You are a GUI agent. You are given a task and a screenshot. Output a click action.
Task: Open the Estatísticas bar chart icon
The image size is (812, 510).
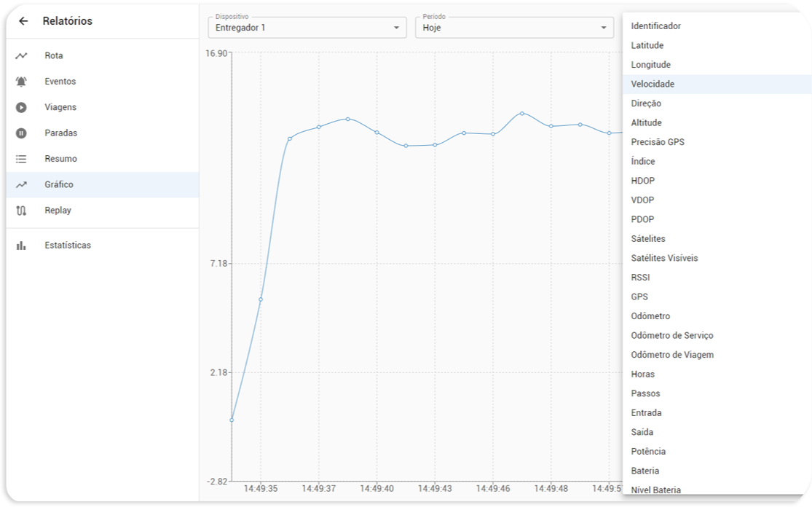(21, 246)
